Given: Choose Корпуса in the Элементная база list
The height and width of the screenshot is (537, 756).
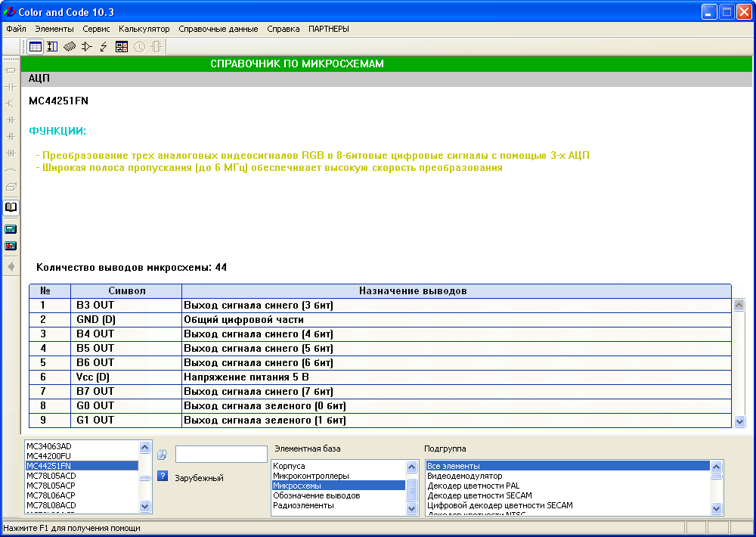Looking at the screenshot, I should pos(339,466).
